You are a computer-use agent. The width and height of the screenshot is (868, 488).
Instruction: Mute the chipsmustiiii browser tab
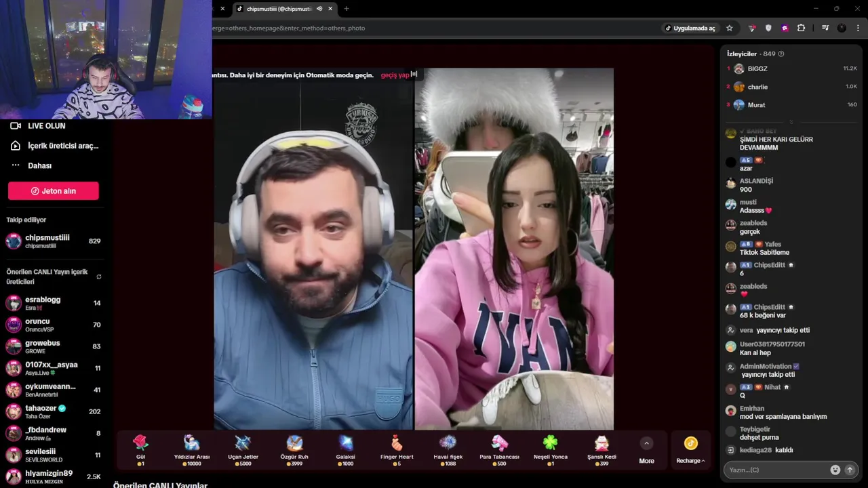319,9
